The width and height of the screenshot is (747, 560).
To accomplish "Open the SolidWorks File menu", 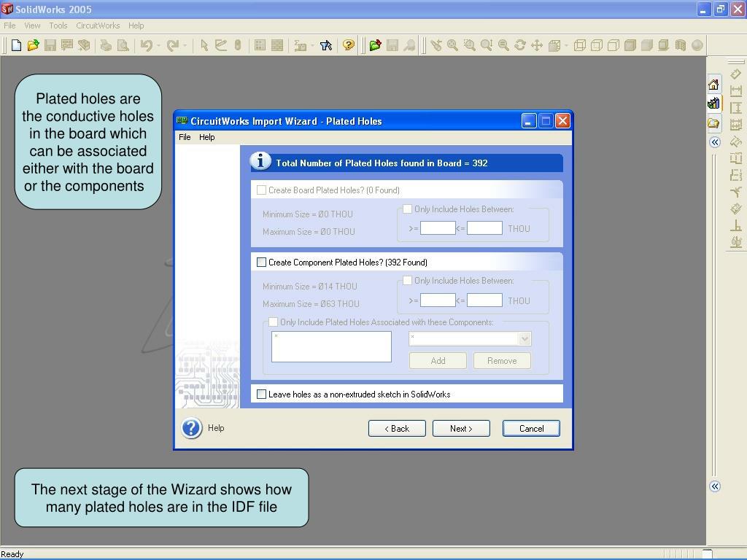I will (x=9, y=26).
